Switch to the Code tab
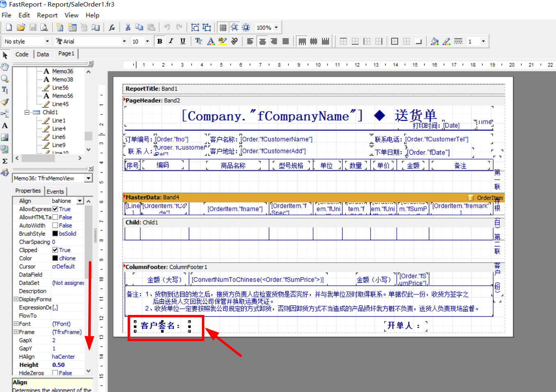 click(22, 54)
